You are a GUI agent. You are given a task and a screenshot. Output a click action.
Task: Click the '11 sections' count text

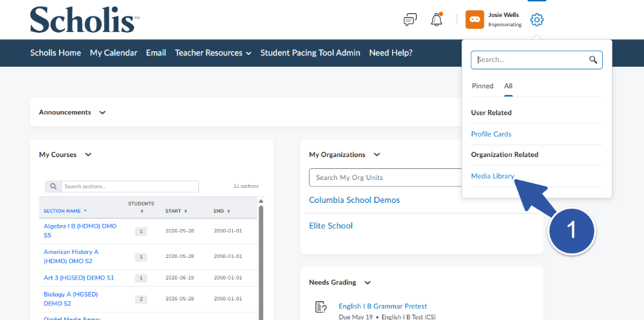tap(246, 186)
